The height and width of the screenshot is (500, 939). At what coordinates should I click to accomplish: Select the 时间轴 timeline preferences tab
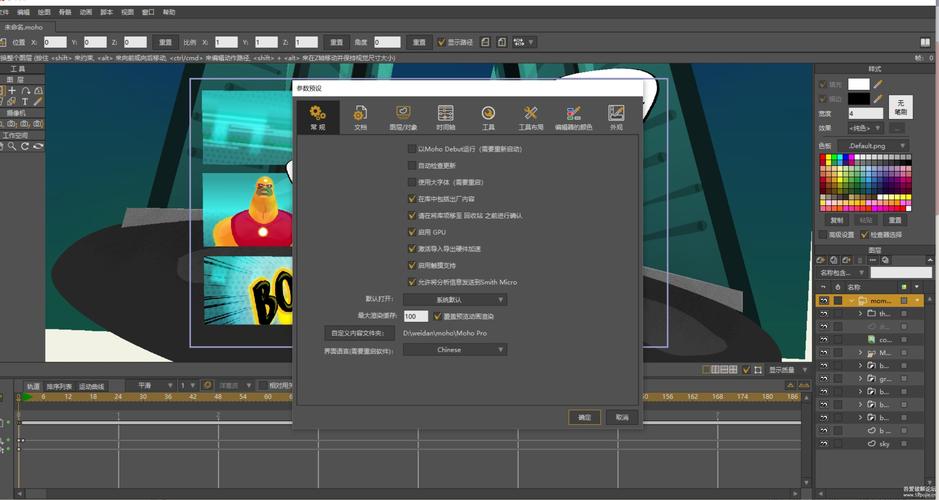tap(446, 117)
